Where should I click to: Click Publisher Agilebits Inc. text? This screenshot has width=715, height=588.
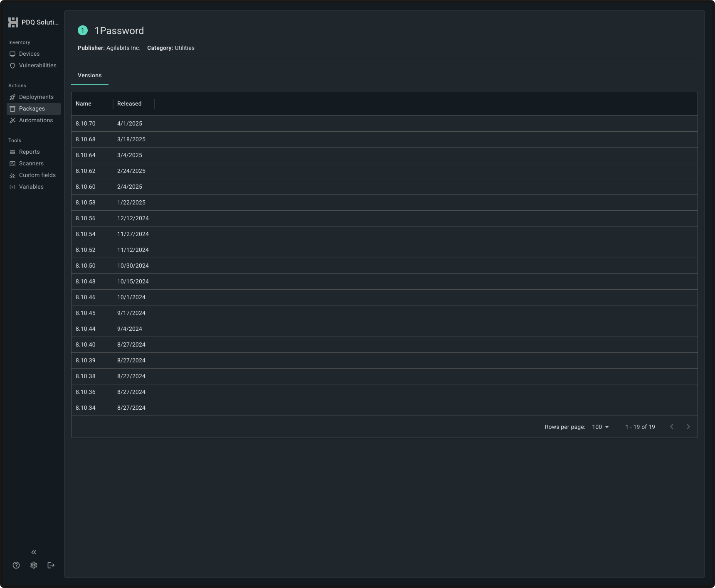click(109, 48)
